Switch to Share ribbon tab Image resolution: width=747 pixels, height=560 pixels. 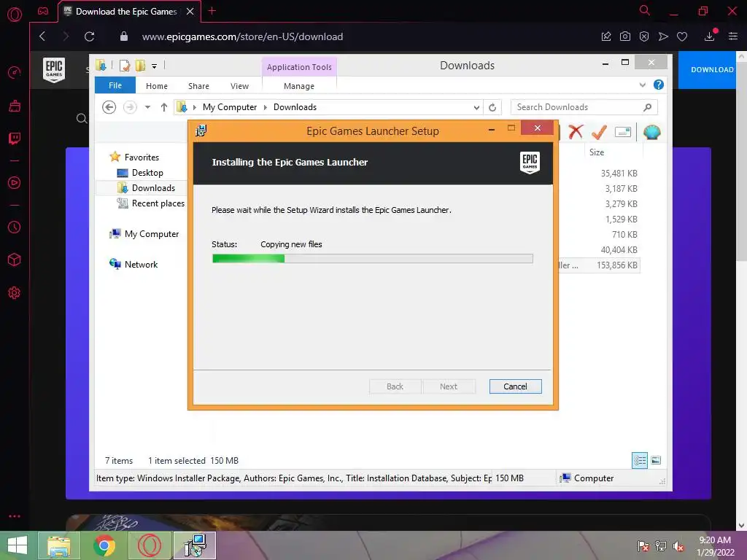click(198, 86)
